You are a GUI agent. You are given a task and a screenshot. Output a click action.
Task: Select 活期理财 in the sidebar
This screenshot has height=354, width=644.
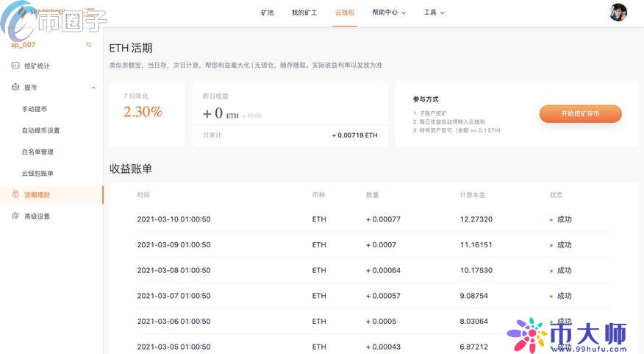[x=37, y=195]
